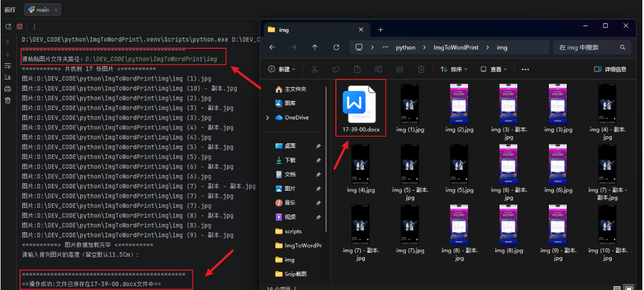Toggle soft-wrap in the console sidebar
The height and width of the screenshot is (290, 644).
8,66
